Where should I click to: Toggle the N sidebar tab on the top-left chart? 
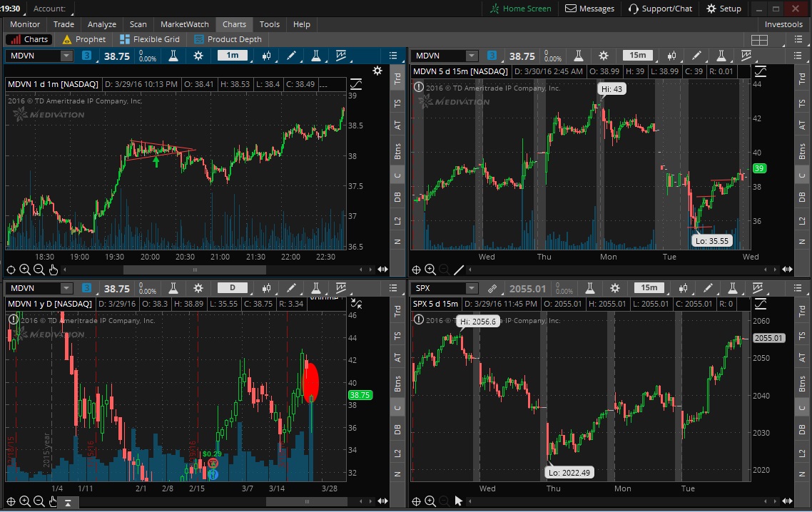coord(397,242)
